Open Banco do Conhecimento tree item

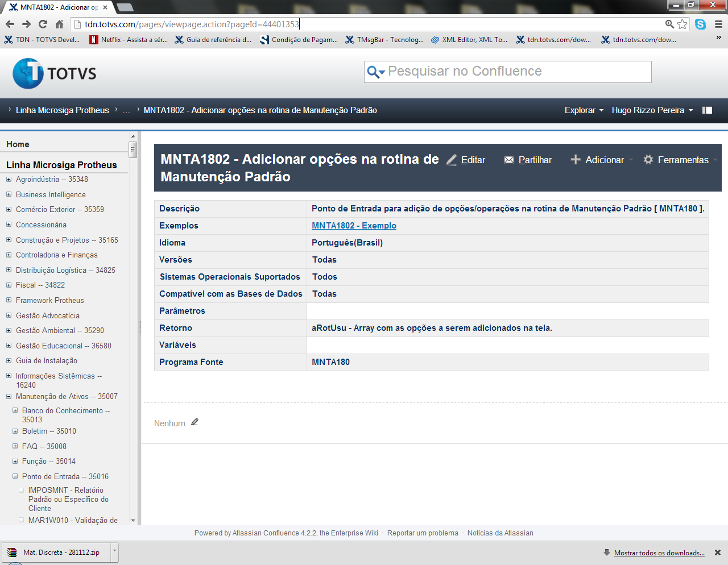(66, 415)
